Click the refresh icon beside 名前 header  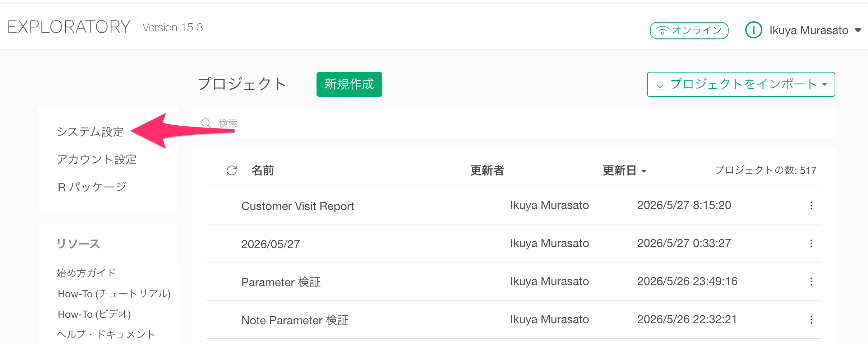[x=232, y=170]
